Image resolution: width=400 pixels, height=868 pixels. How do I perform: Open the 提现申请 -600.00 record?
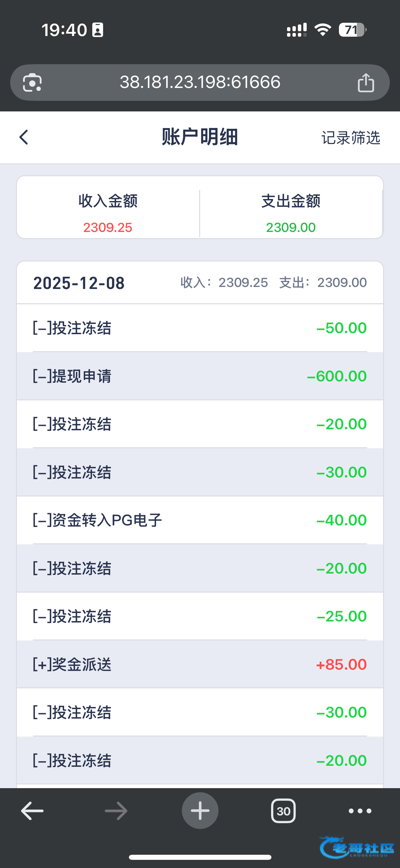tap(200, 376)
